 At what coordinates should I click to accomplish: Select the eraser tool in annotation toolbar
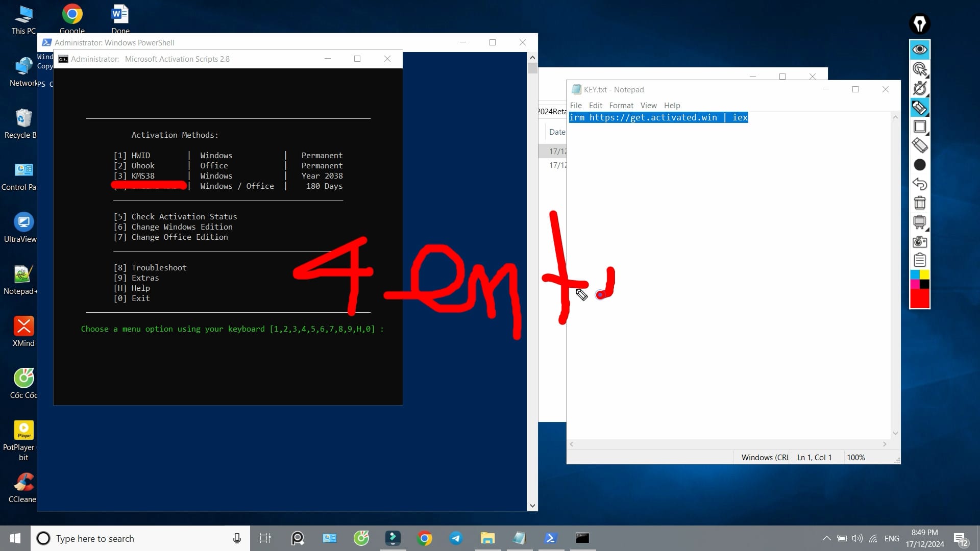pyautogui.click(x=920, y=146)
